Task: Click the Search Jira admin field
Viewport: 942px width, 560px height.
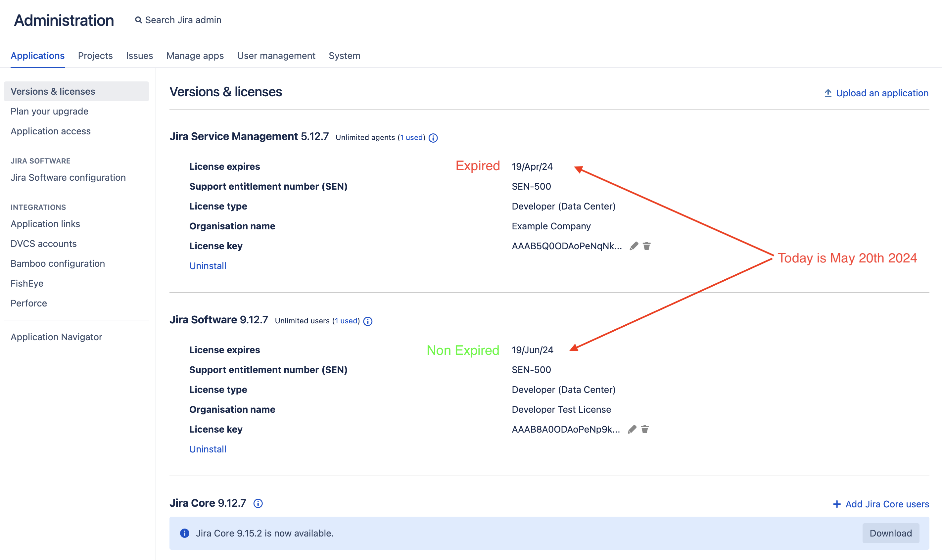Action: coord(183,20)
